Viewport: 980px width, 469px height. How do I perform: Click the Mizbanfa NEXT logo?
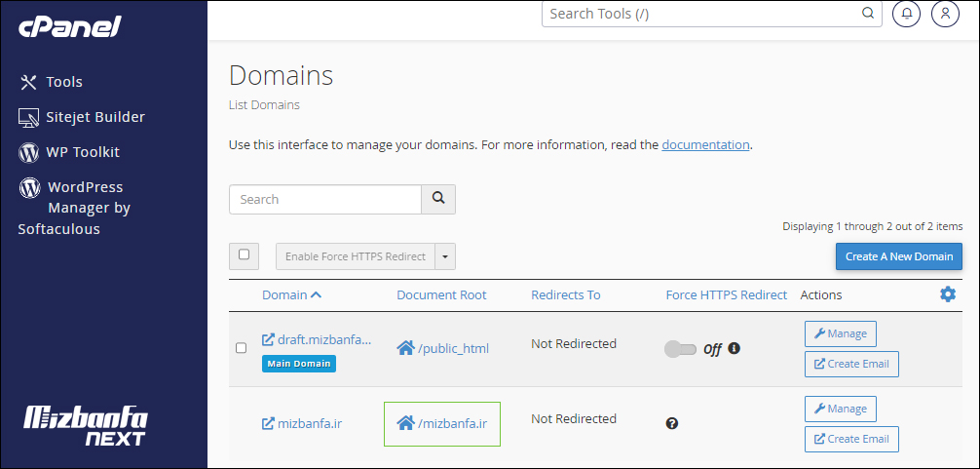[86, 426]
